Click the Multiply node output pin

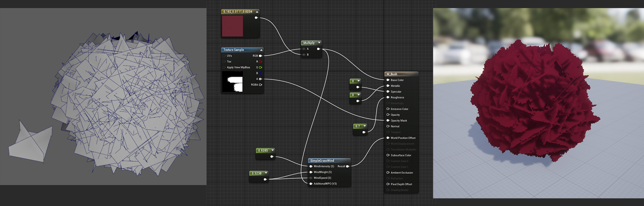pyautogui.click(x=318, y=49)
